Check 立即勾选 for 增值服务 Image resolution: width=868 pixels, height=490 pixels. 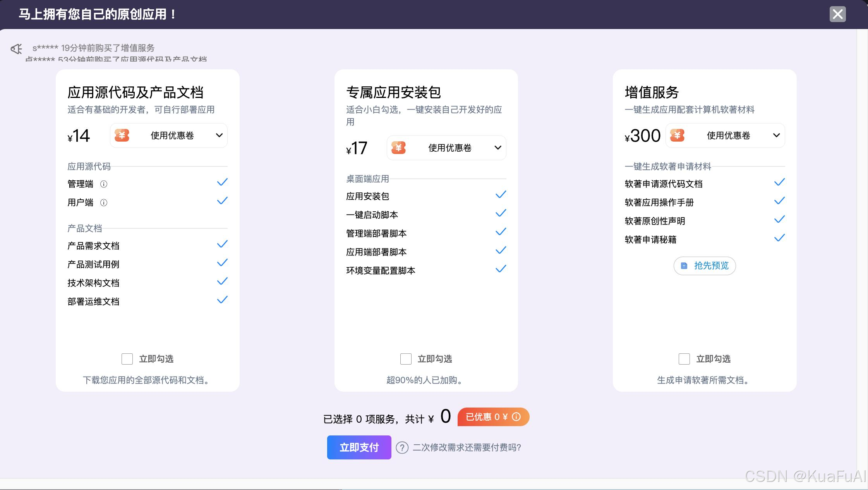pyautogui.click(x=684, y=359)
